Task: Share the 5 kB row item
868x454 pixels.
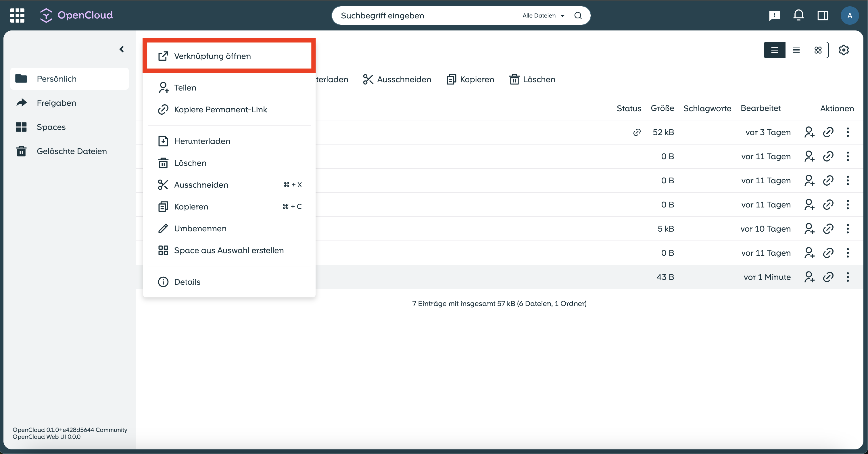Action: pos(809,229)
